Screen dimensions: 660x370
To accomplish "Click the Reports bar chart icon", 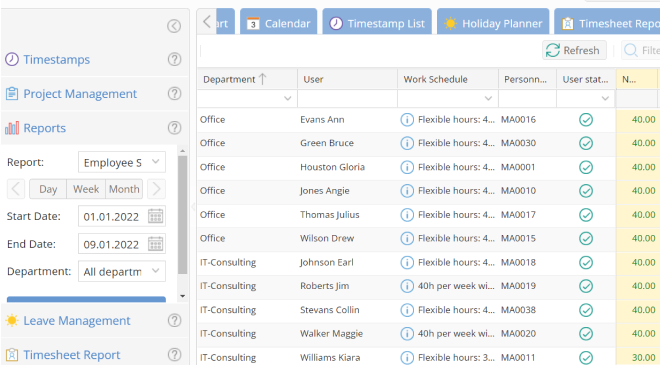I will click(x=12, y=128).
